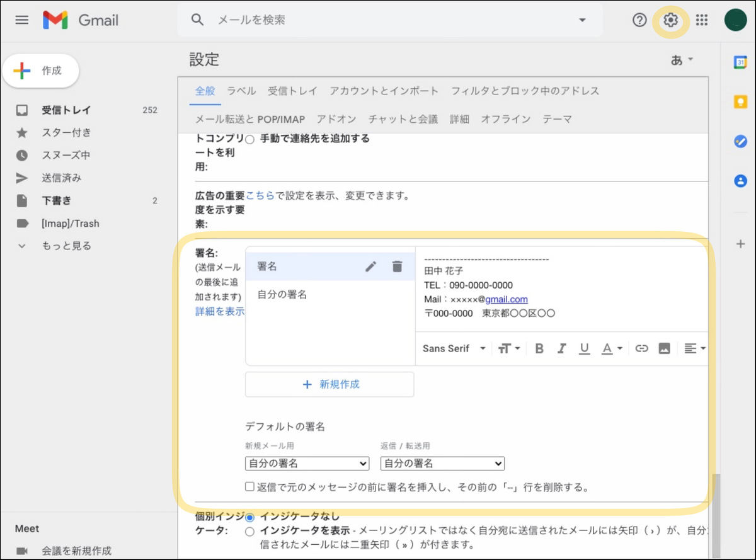Open the アカウントとインポート tab
Screen dimensions: 756x560
384,91
